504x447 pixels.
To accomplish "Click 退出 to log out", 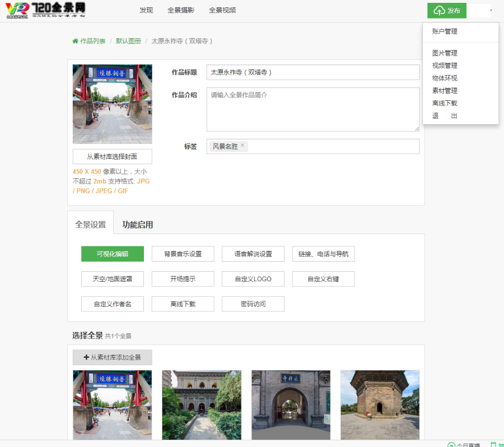I will coord(444,115).
